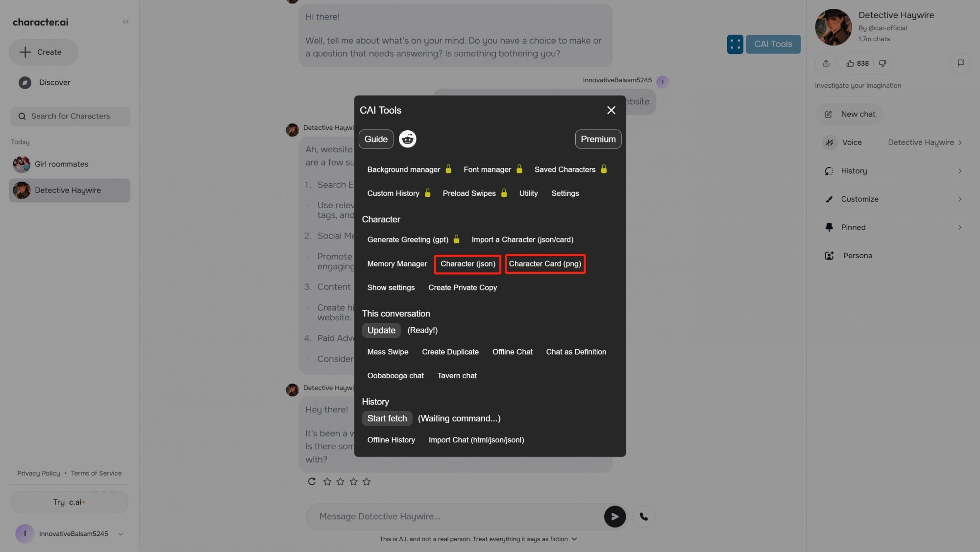Screen dimensions: 980x552
Task: Open Offline Chat
Action: pyautogui.click(x=512, y=352)
